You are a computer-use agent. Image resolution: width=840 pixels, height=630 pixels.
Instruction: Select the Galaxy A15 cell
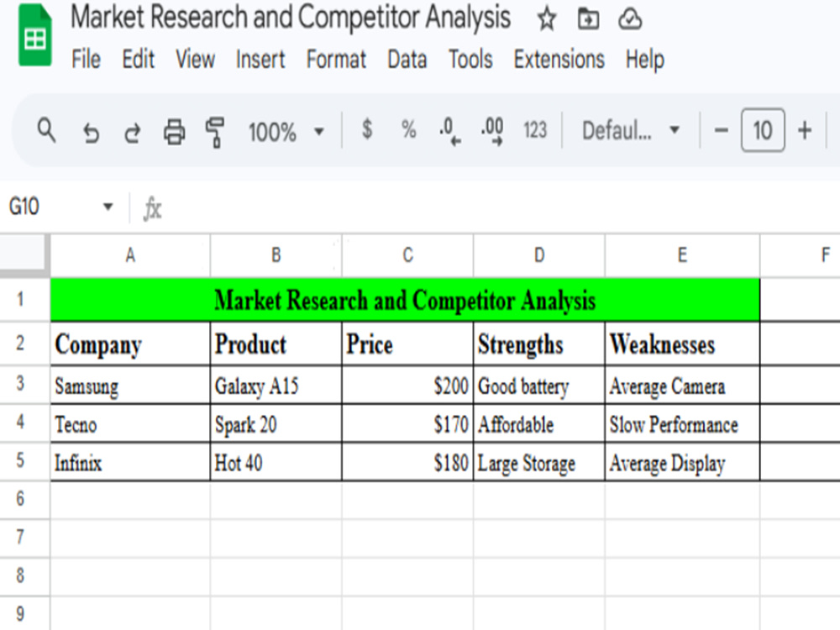coord(276,386)
